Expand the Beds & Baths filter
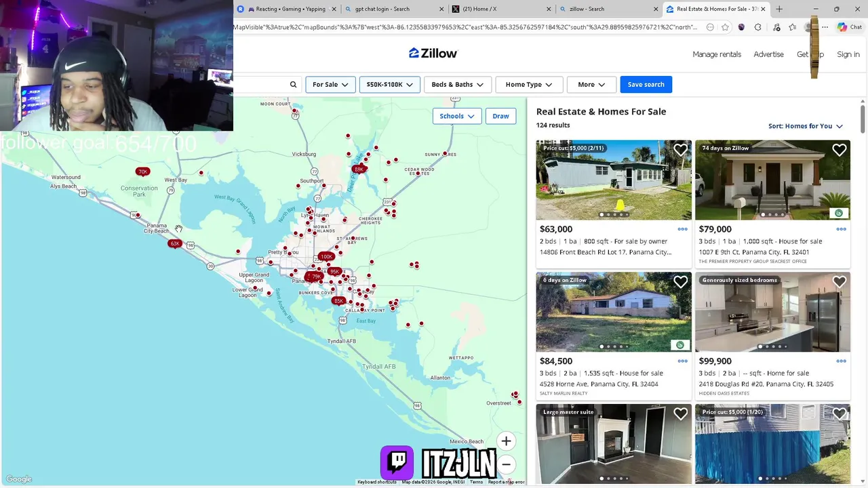This screenshot has width=868, height=488. point(457,85)
